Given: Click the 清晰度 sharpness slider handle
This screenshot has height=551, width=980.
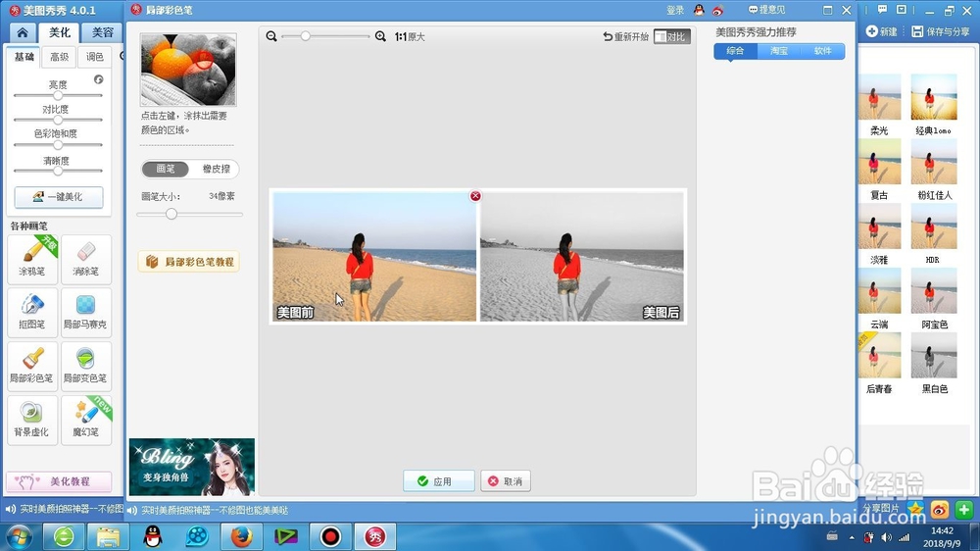Looking at the screenshot, I should pyautogui.click(x=58, y=171).
